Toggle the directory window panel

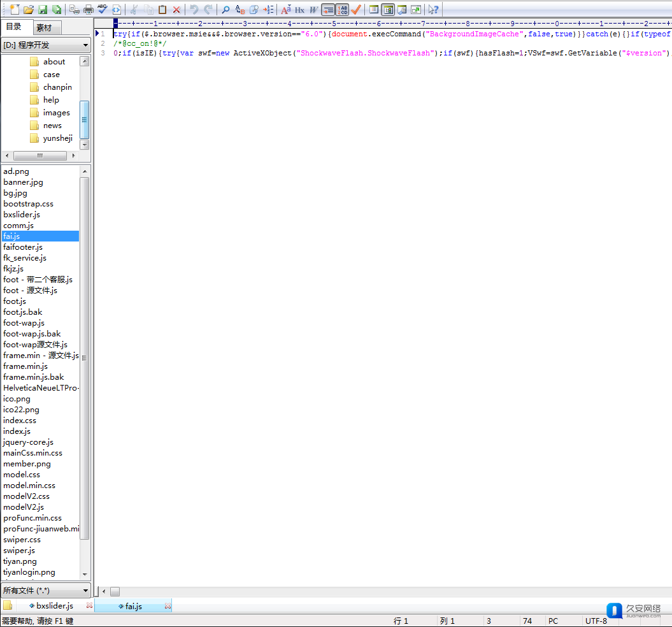(x=388, y=10)
